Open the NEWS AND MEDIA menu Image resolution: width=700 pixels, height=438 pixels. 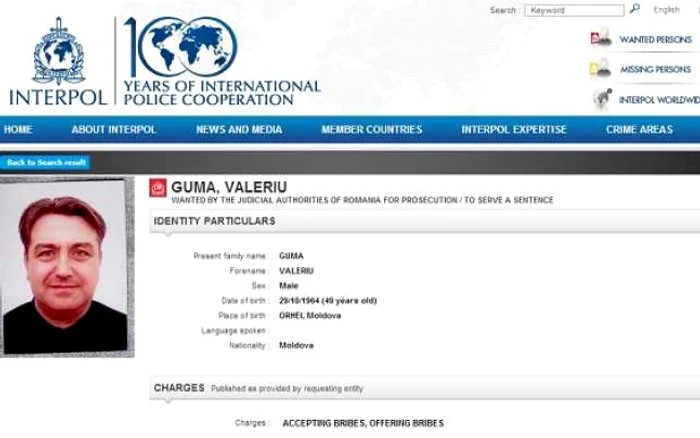click(239, 129)
